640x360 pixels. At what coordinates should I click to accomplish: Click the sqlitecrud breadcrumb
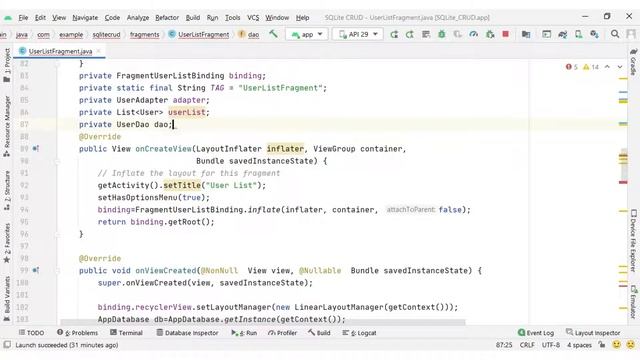(106, 35)
